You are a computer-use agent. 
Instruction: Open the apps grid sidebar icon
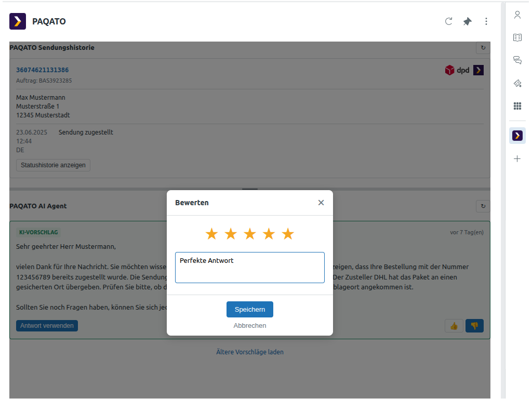[517, 106]
